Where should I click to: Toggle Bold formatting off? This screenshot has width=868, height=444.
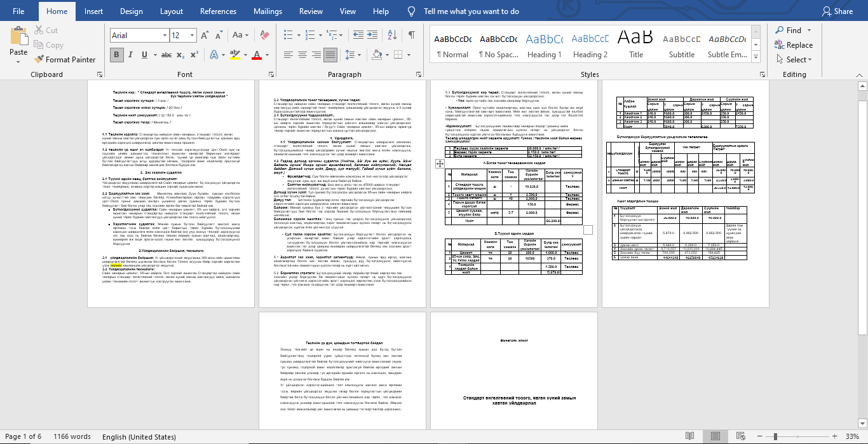(117, 55)
